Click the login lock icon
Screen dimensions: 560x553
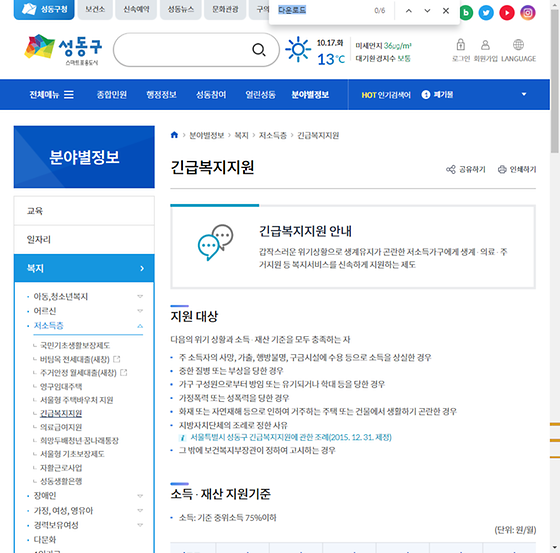(461, 45)
